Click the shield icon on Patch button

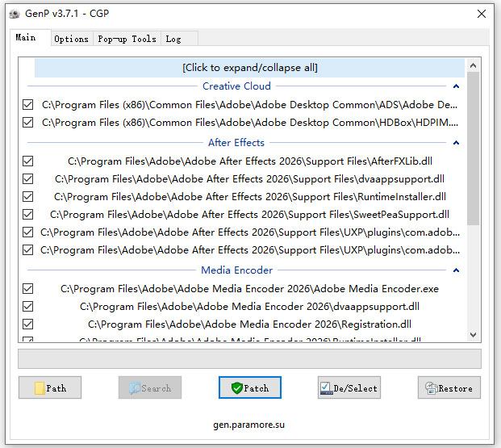[x=236, y=388]
